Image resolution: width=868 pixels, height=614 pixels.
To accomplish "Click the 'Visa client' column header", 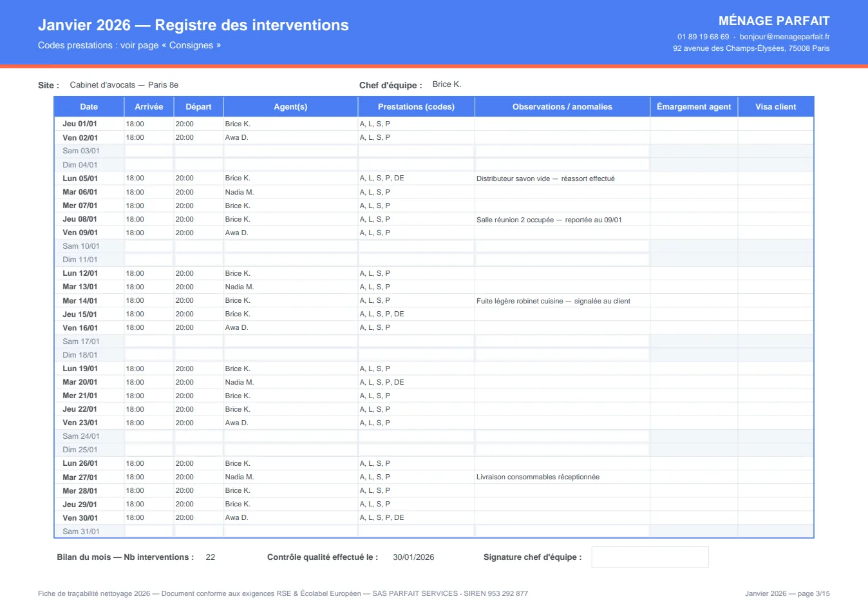I will (775, 107).
